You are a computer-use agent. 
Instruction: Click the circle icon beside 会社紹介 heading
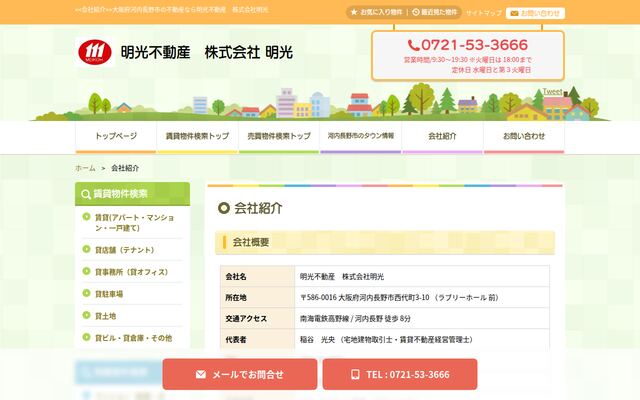click(224, 208)
